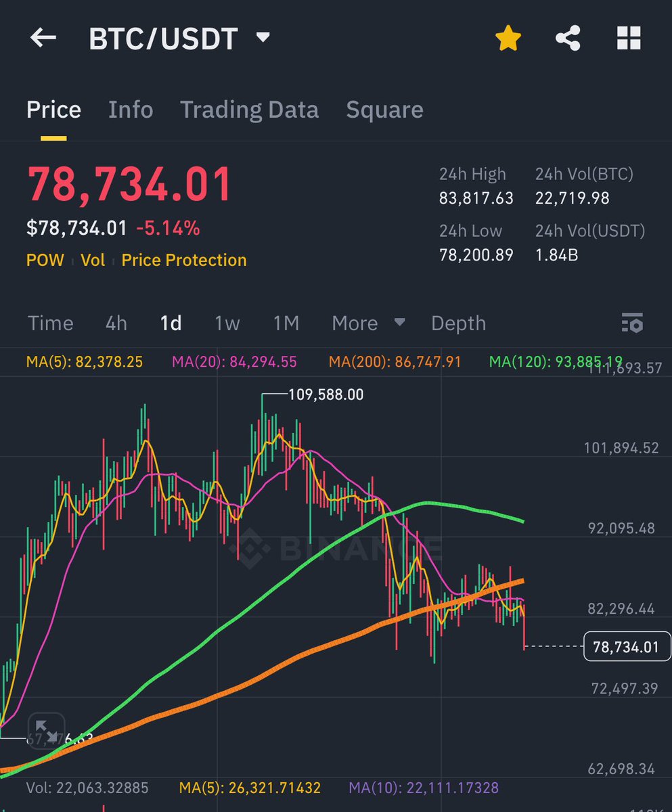This screenshot has height=812, width=672.
Task: Select the 1d chart interval
Action: click(171, 323)
